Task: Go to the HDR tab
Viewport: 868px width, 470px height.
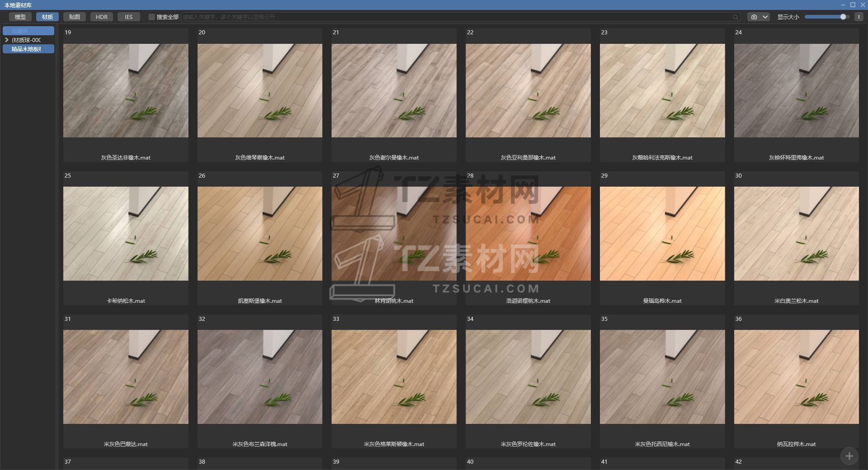Action: [x=102, y=17]
